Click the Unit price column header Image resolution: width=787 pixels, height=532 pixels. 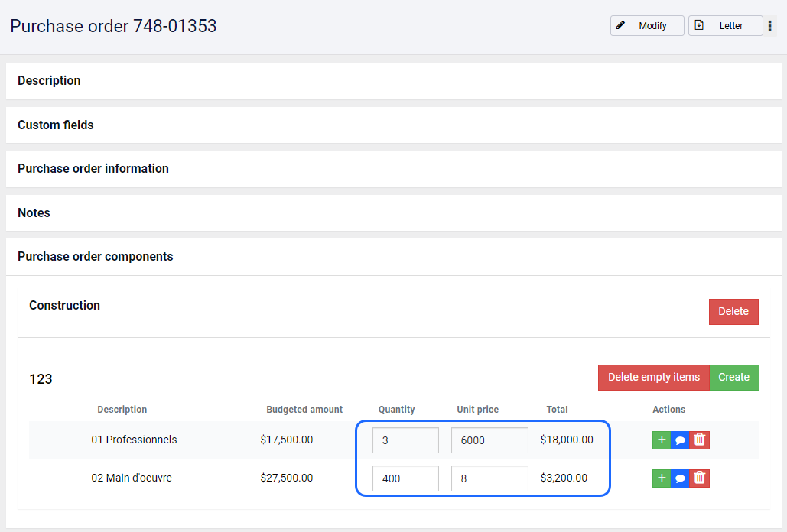[x=478, y=409]
